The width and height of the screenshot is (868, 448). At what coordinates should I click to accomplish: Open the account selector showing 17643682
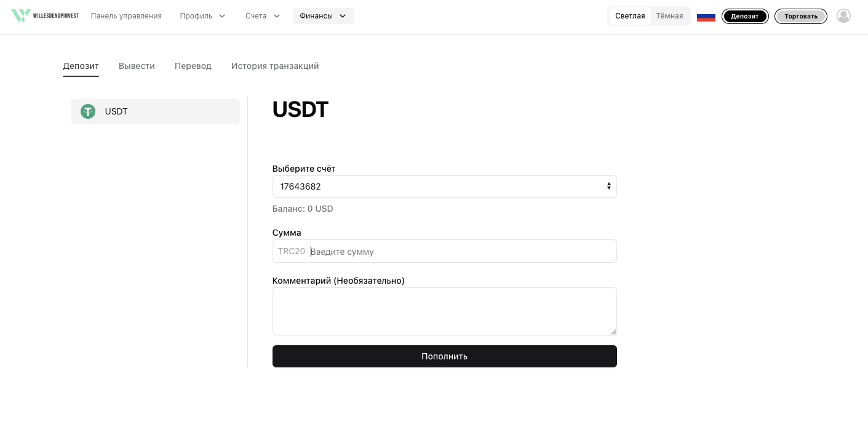[x=445, y=186]
